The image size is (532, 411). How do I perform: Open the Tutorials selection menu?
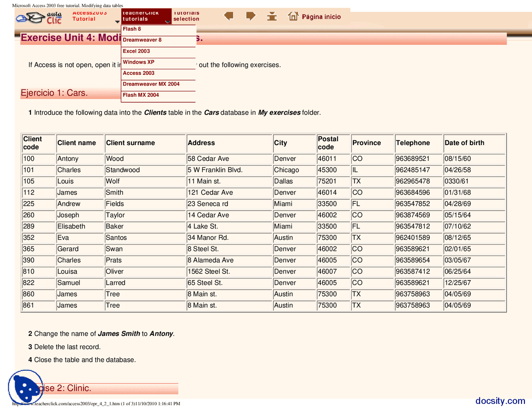[x=186, y=17]
